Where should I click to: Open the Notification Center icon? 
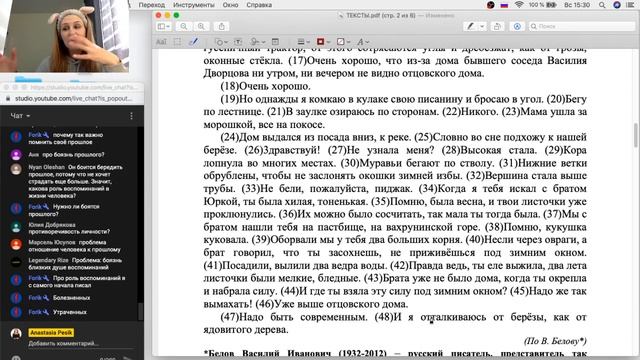coord(630,5)
